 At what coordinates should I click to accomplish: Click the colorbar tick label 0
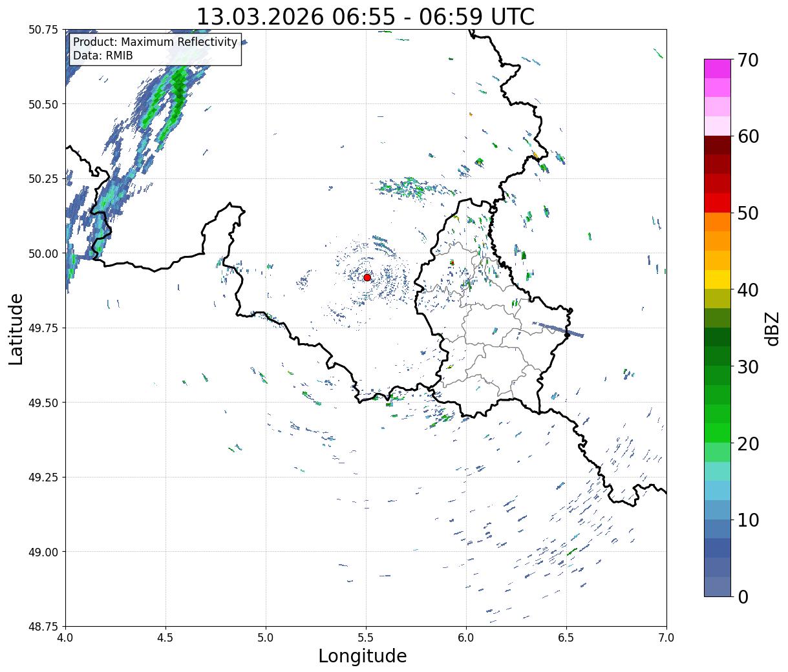tap(743, 596)
